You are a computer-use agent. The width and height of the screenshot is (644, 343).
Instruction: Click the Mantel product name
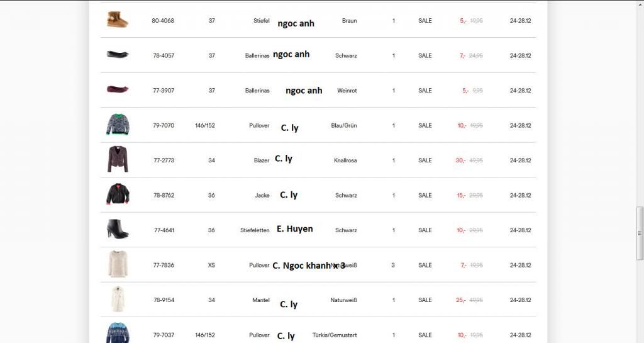pos(260,300)
